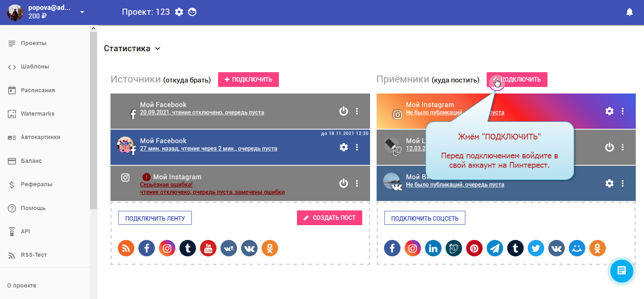Toggle power on the first gray Мой Facebook source

[343, 111]
